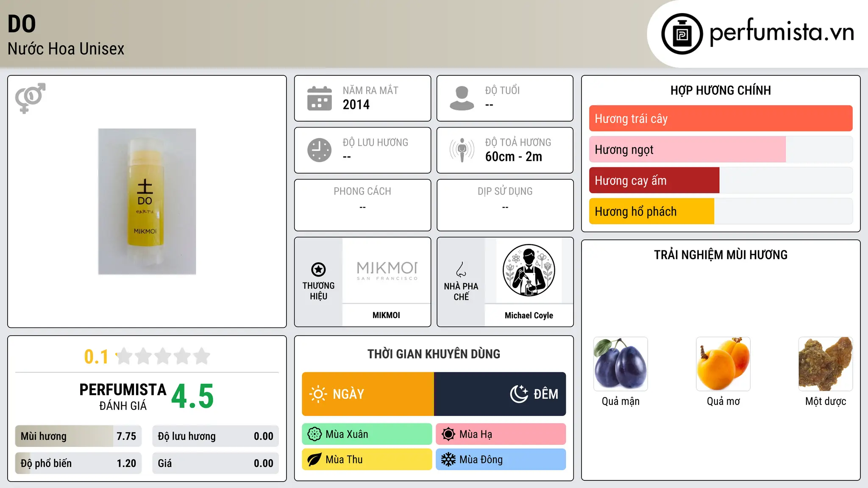This screenshot has width=868, height=488.
Task: Click the perfumista.vn perfume bottle logo icon
Action: pyautogui.click(x=682, y=34)
